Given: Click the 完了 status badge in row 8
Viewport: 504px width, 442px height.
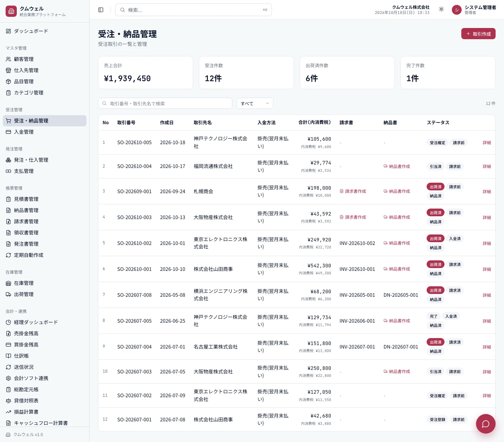Looking at the screenshot, I should 434,316.
